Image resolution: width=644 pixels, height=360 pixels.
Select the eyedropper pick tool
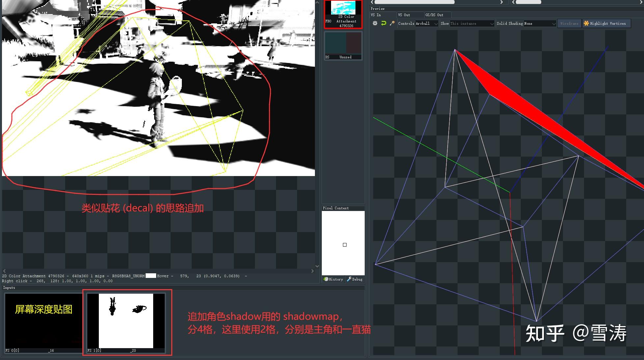[392, 23]
